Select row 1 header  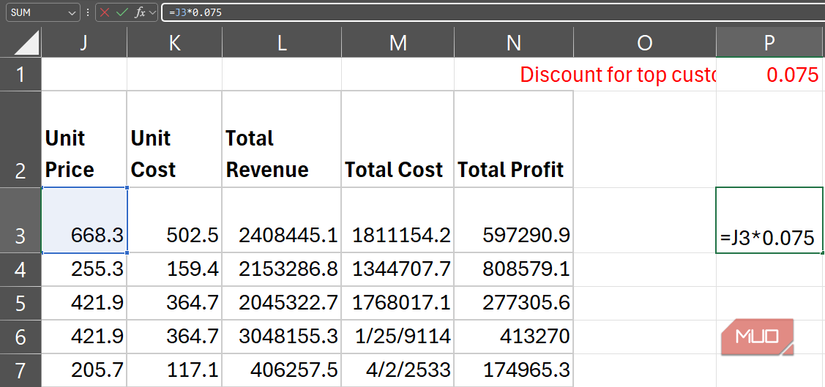pos(21,74)
